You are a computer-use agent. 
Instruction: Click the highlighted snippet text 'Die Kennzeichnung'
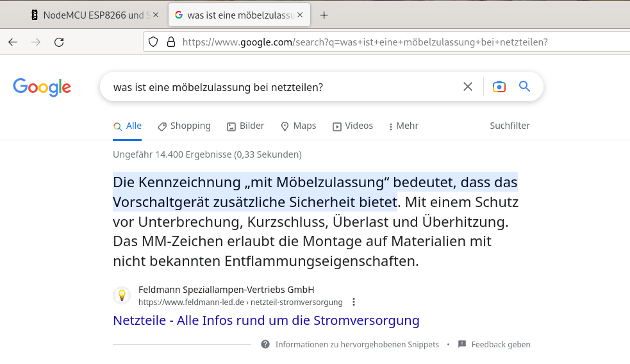(177, 183)
